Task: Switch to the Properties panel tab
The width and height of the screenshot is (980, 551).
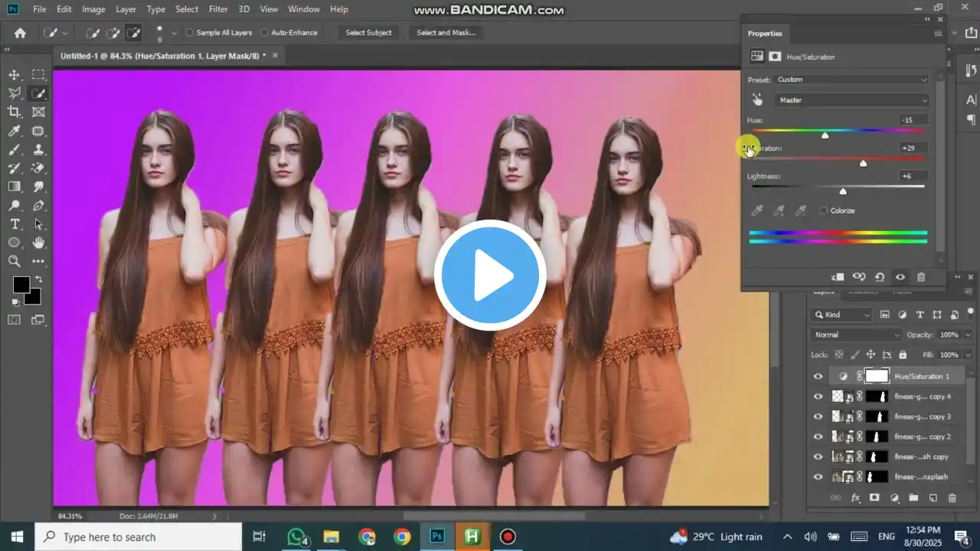Action: [x=765, y=33]
